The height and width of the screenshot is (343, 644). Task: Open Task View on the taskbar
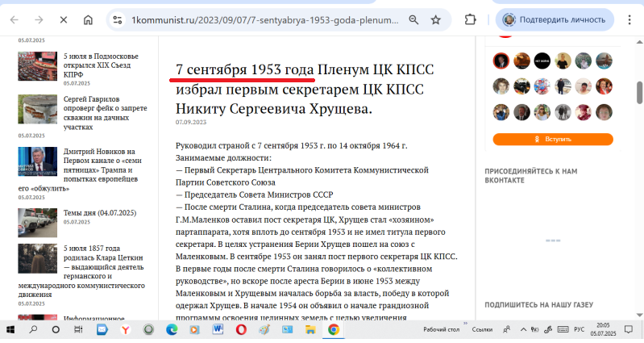78,329
